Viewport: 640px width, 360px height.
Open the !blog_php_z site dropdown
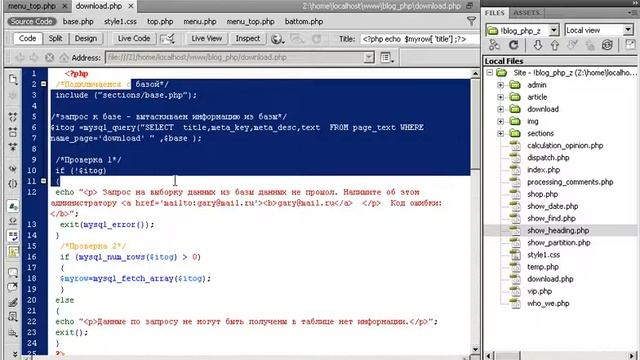point(553,30)
